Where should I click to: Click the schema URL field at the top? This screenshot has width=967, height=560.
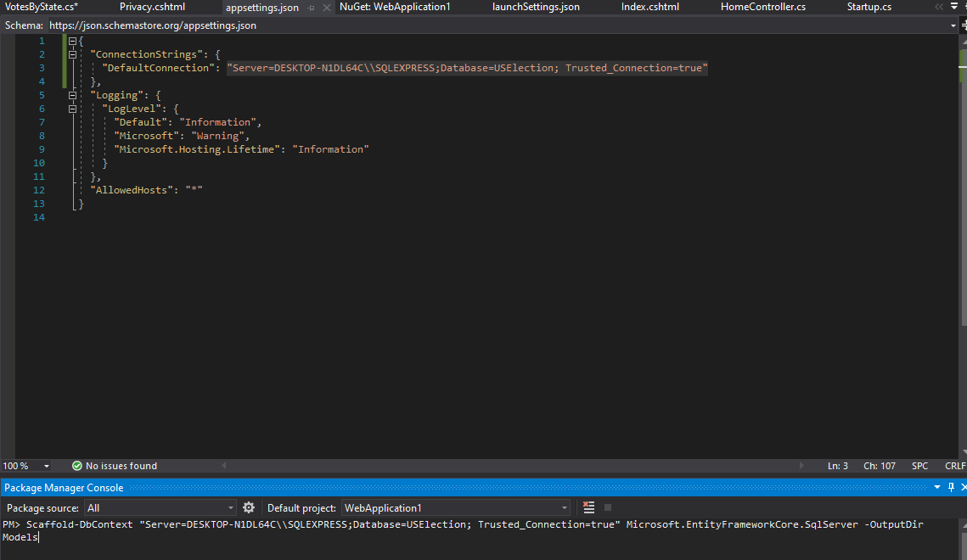[x=153, y=25]
